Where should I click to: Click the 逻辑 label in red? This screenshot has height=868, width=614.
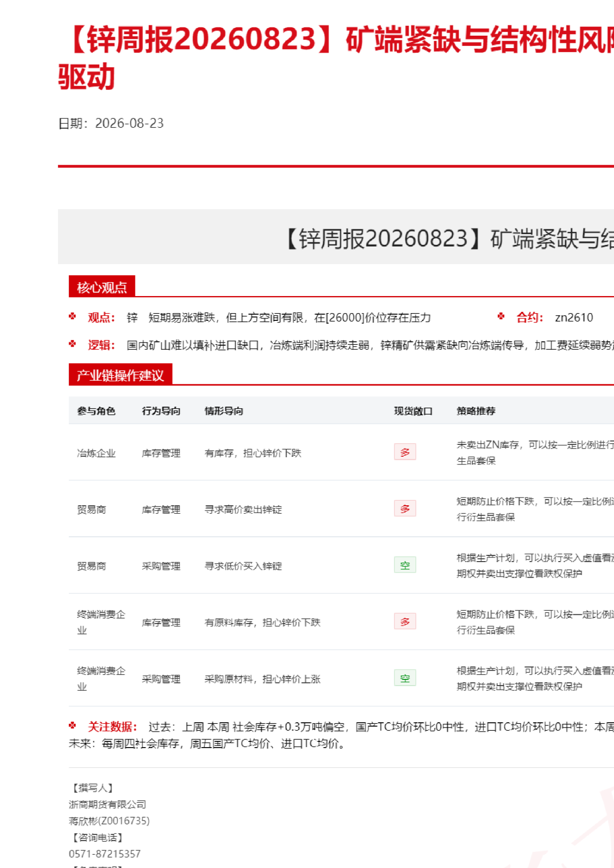click(x=101, y=345)
